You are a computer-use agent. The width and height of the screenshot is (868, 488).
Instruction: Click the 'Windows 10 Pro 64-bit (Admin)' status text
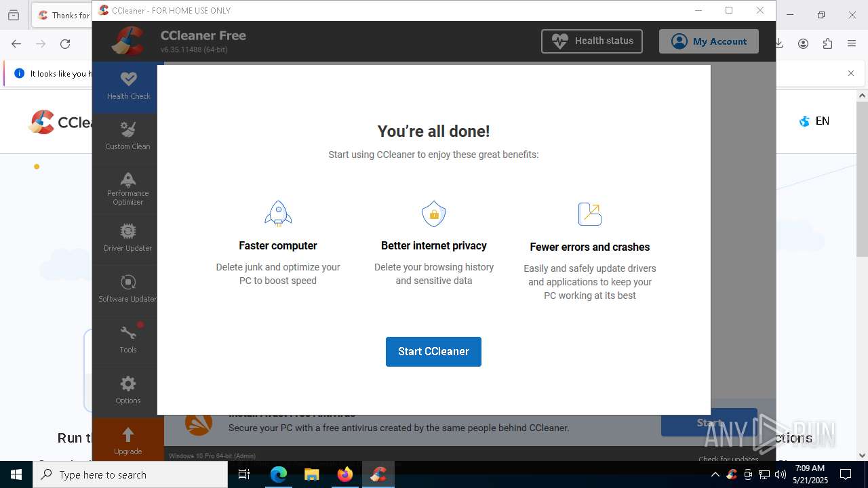coord(212,456)
